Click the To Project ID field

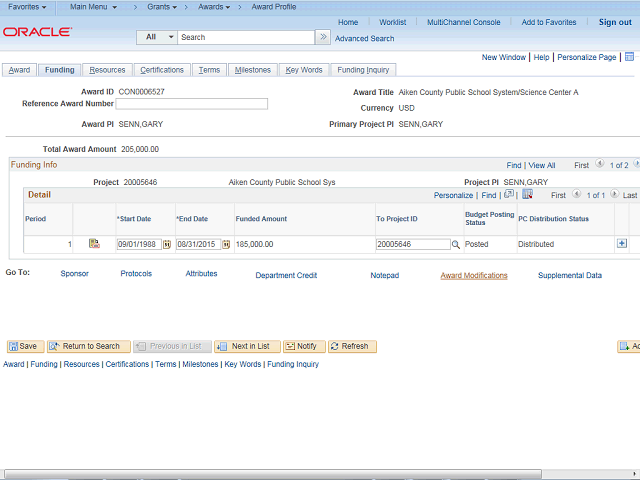413,244
